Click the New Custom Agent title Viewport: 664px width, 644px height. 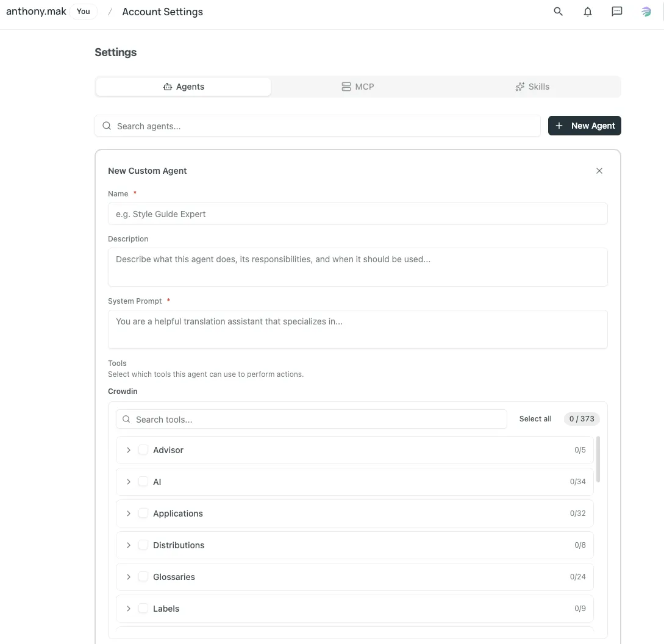pyautogui.click(x=147, y=171)
